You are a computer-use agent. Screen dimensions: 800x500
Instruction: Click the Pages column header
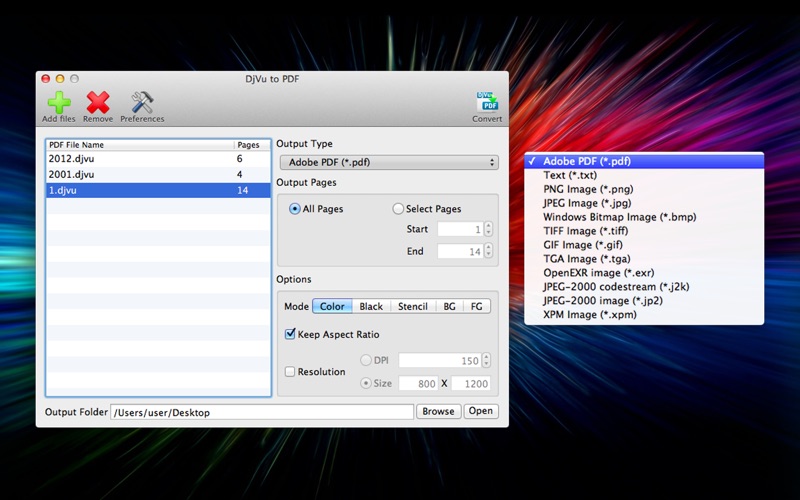tap(252, 145)
